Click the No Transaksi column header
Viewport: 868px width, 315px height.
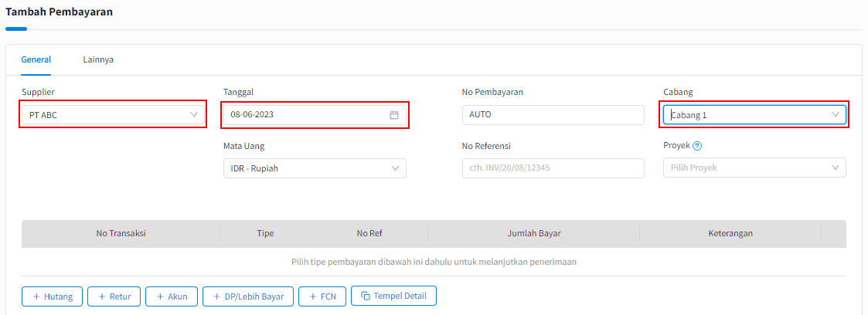point(121,233)
